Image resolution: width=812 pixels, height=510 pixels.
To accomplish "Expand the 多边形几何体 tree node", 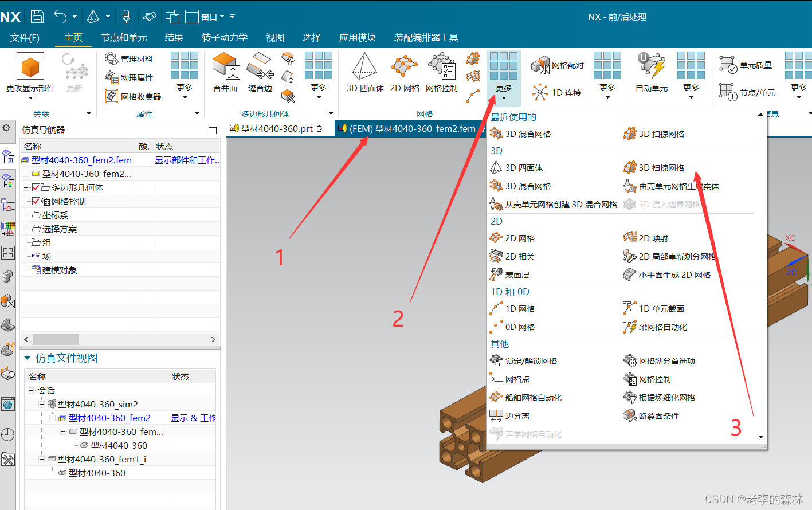I will (x=26, y=187).
